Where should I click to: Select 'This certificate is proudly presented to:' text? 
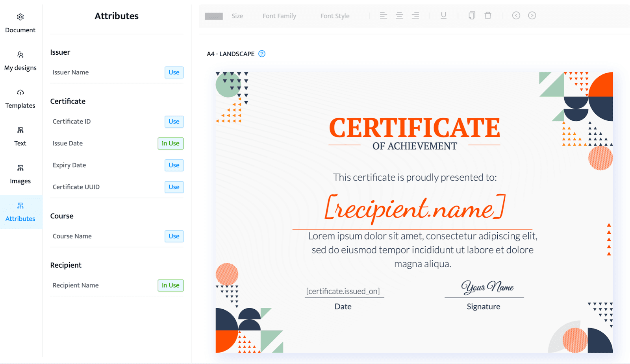415,177
